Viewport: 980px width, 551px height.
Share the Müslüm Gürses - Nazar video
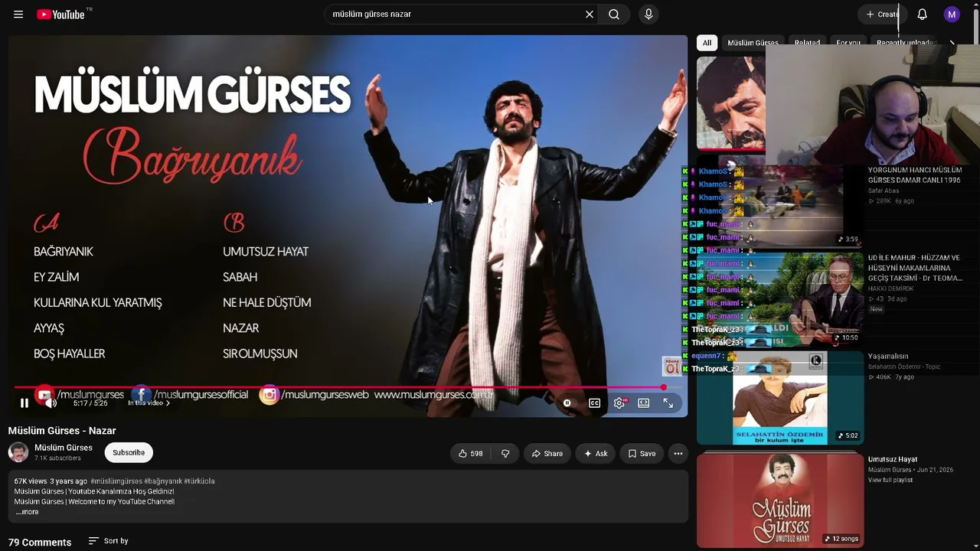547,454
